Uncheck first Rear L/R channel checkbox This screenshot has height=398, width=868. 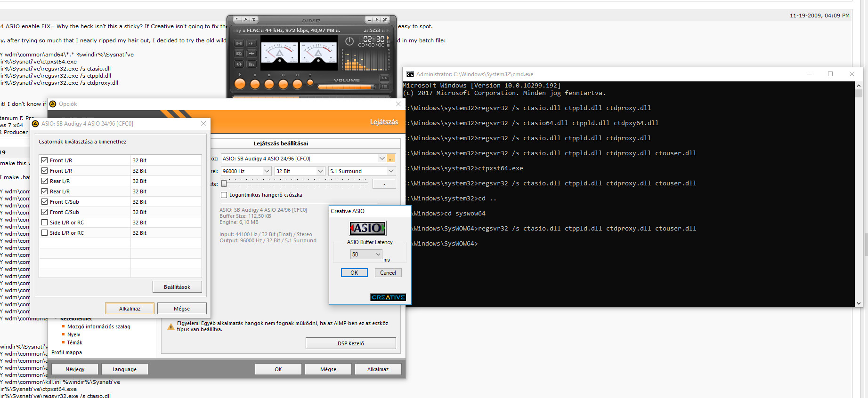44,181
